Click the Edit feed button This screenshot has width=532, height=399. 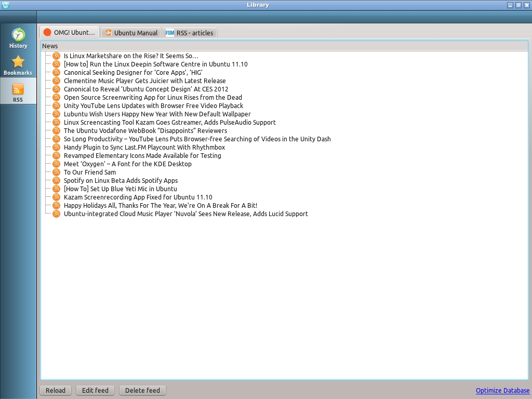pos(96,391)
